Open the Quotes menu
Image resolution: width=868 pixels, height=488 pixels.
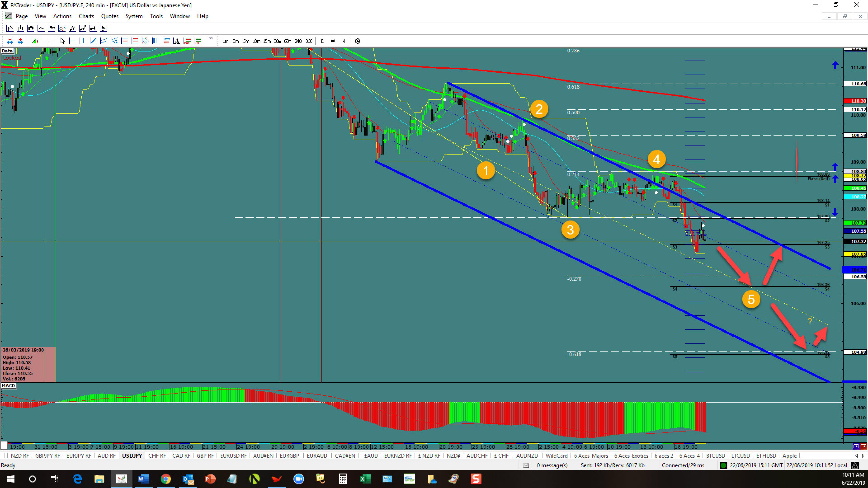110,16
